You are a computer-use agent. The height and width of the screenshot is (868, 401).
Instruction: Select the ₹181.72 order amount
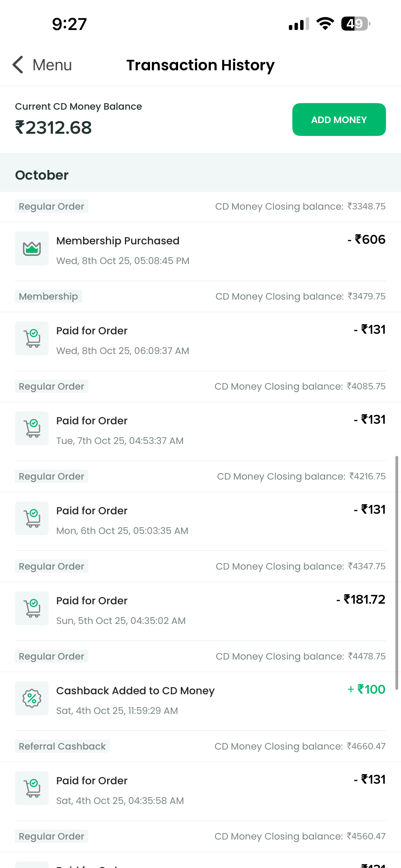361,600
